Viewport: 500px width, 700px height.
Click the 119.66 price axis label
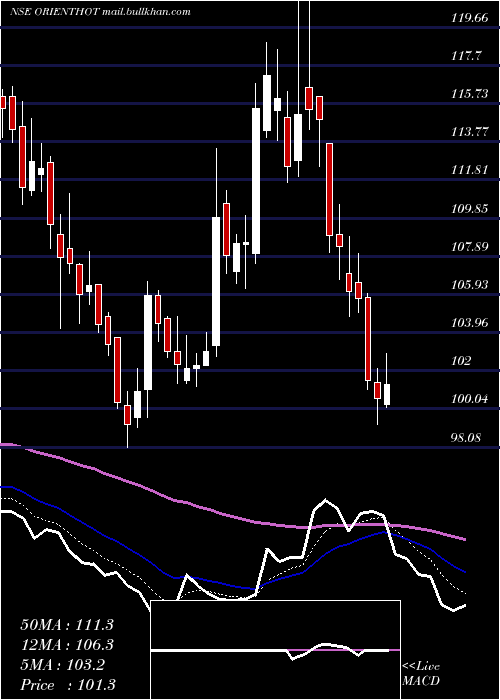(x=469, y=18)
